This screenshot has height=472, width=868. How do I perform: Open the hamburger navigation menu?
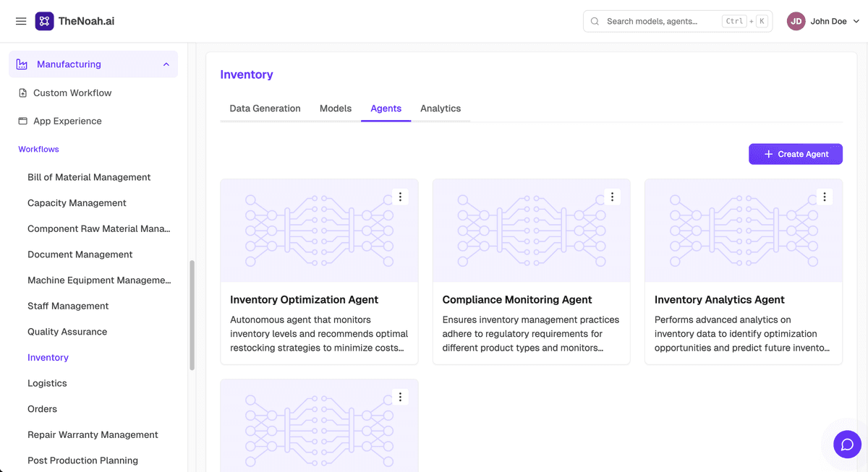(21, 21)
